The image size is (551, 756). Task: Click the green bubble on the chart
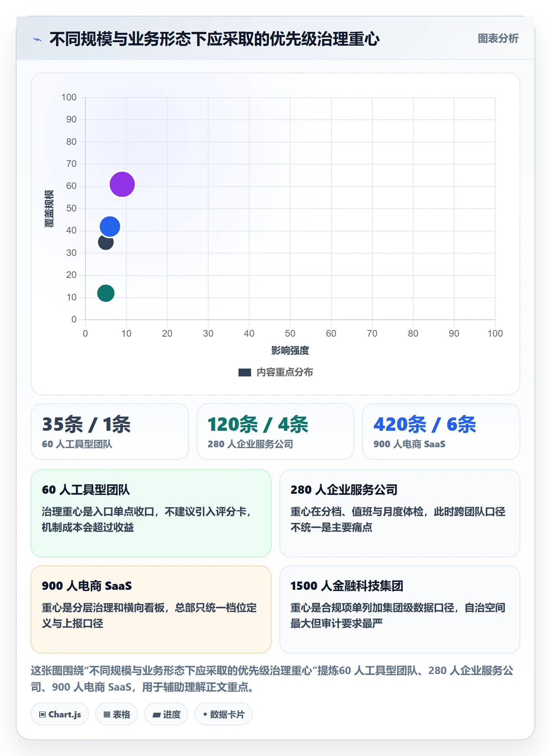pos(105,293)
